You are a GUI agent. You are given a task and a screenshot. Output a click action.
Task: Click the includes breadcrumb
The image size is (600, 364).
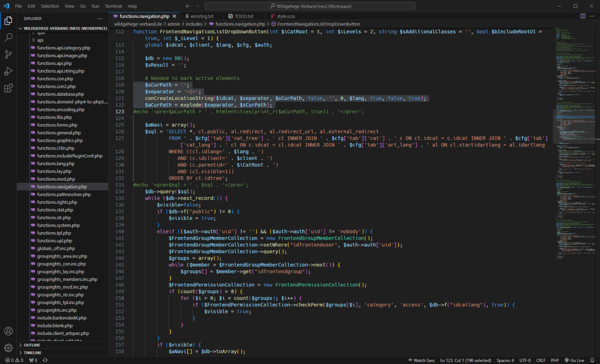[x=194, y=24]
